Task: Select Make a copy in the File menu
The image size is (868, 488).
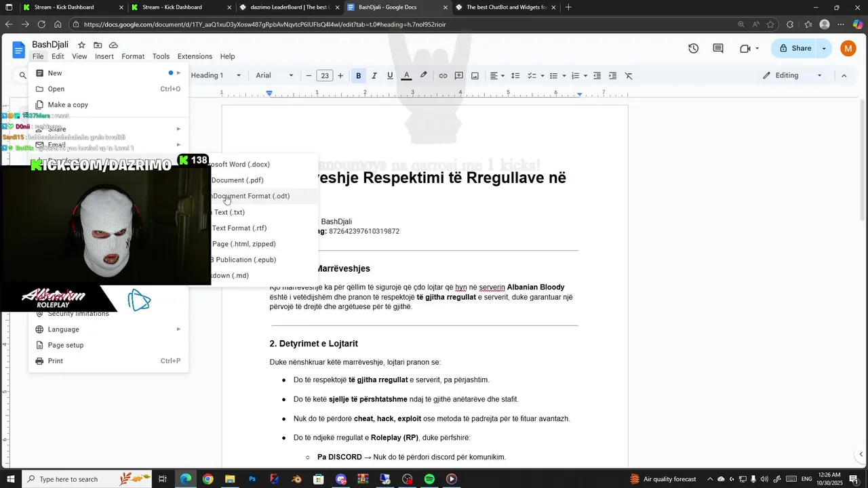Action: [108, 104]
